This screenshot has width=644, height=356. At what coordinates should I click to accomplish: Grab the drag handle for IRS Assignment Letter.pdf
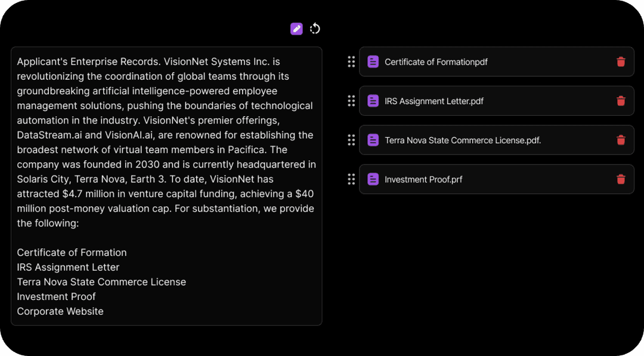(x=351, y=101)
